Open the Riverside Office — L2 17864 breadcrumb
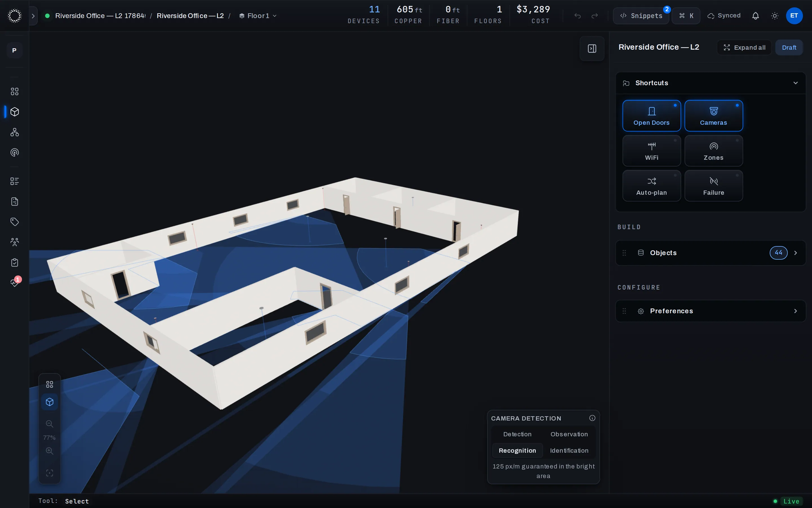The height and width of the screenshot is (508, 812). click(x=100, y=16)
